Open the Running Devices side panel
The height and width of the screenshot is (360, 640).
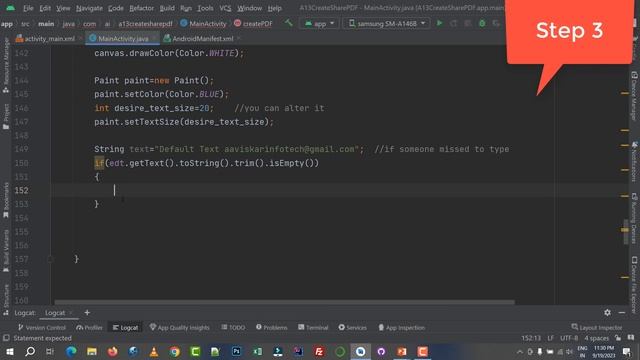[634, 218]
